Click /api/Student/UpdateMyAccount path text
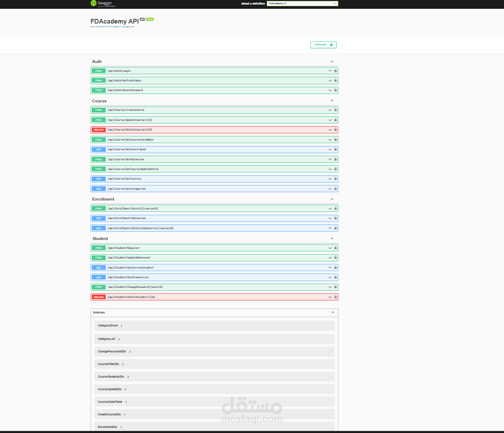 [x=129, y=258]
